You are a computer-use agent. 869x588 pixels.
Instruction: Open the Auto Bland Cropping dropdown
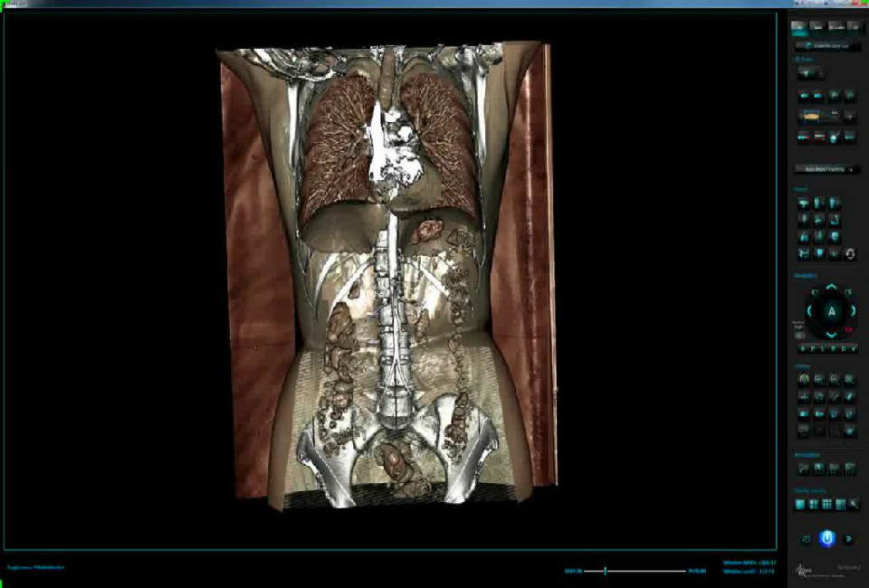click(826, 169)
